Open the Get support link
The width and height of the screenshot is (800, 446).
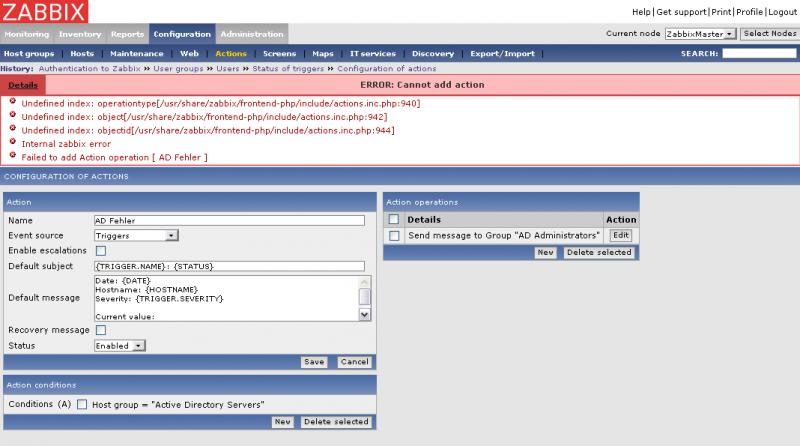[x=681, y=12]
